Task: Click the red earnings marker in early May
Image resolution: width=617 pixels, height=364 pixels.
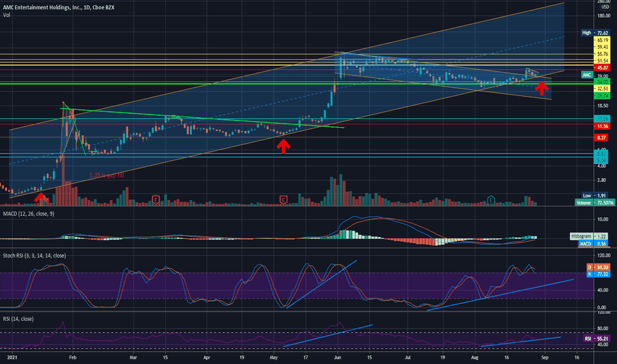Action: click(283, 200)
